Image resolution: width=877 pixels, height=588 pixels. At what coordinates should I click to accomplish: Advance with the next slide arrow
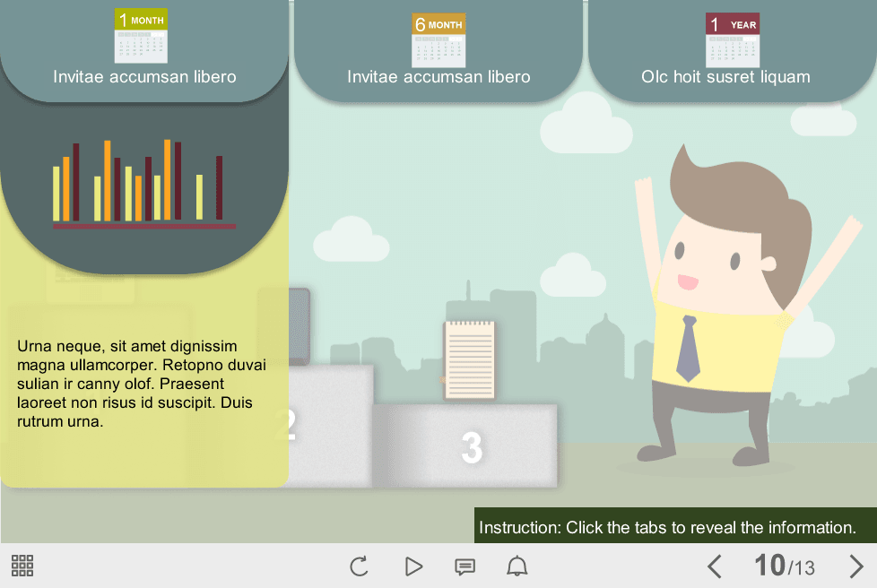tap(855, 566)
